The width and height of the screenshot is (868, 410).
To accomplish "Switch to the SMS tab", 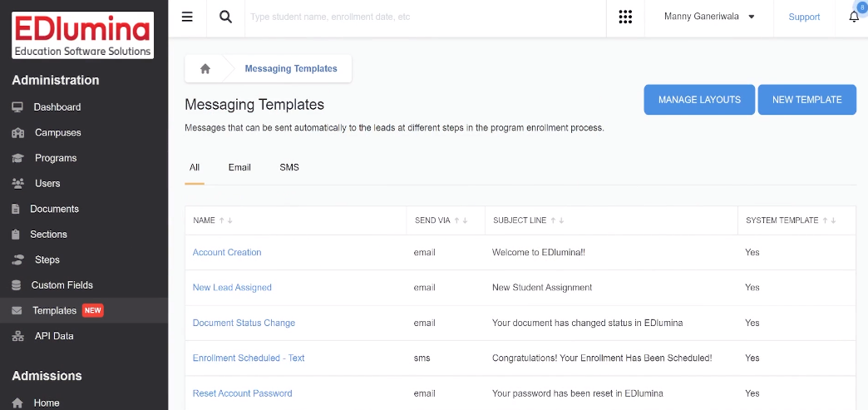I will tap(289, 167).
